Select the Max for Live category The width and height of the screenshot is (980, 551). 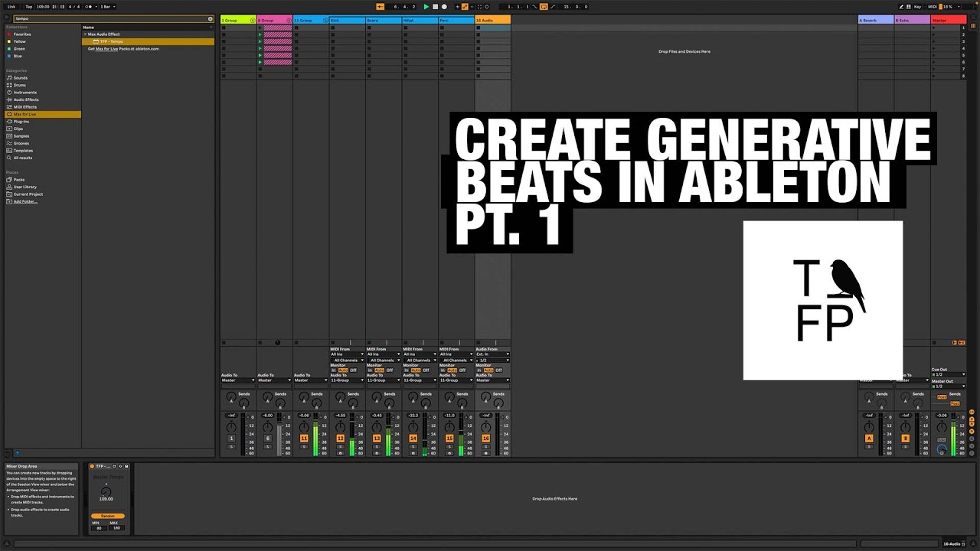point(42,114)
